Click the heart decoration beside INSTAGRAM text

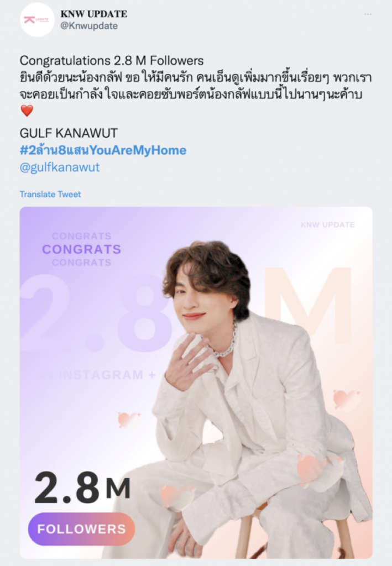(x=128, y=420)
